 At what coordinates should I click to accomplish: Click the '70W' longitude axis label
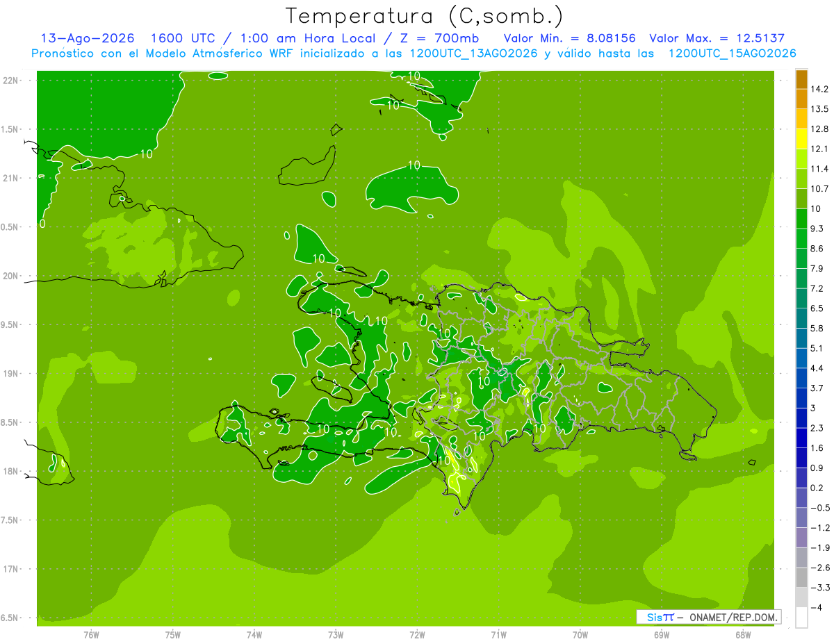pyautogui.click(x=580, y=635)
